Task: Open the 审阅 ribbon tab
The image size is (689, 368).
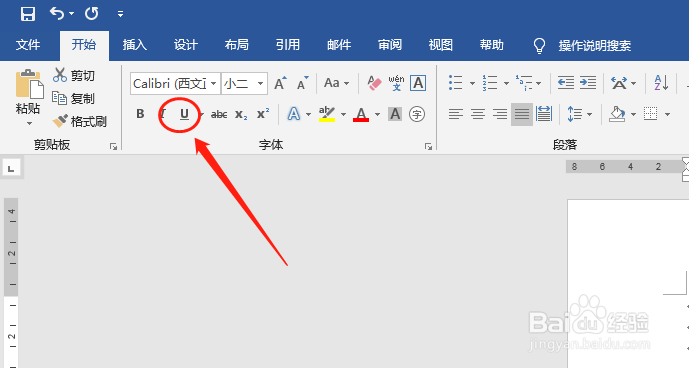Action: click(390, 45)
